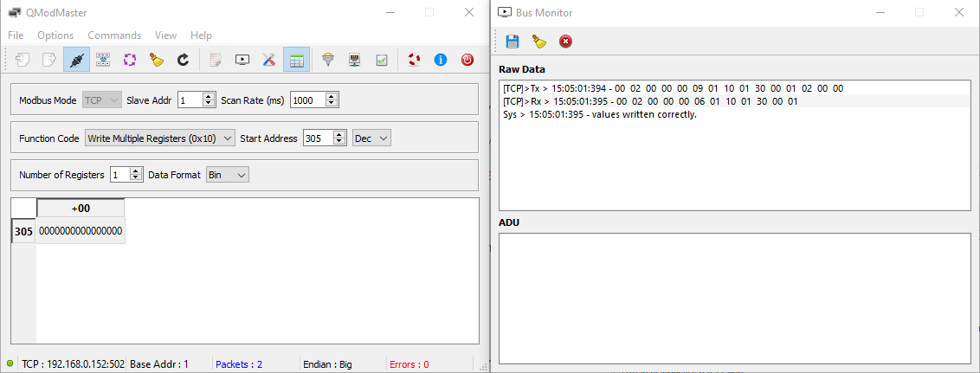Clear table using QModMaster broom icon

[156, 60]
